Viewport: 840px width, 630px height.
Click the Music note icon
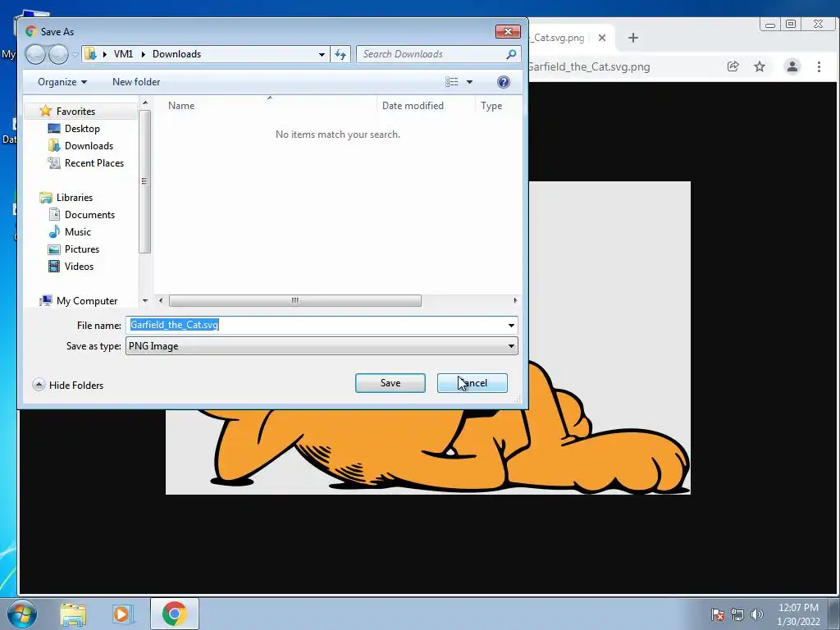point(54,231)
